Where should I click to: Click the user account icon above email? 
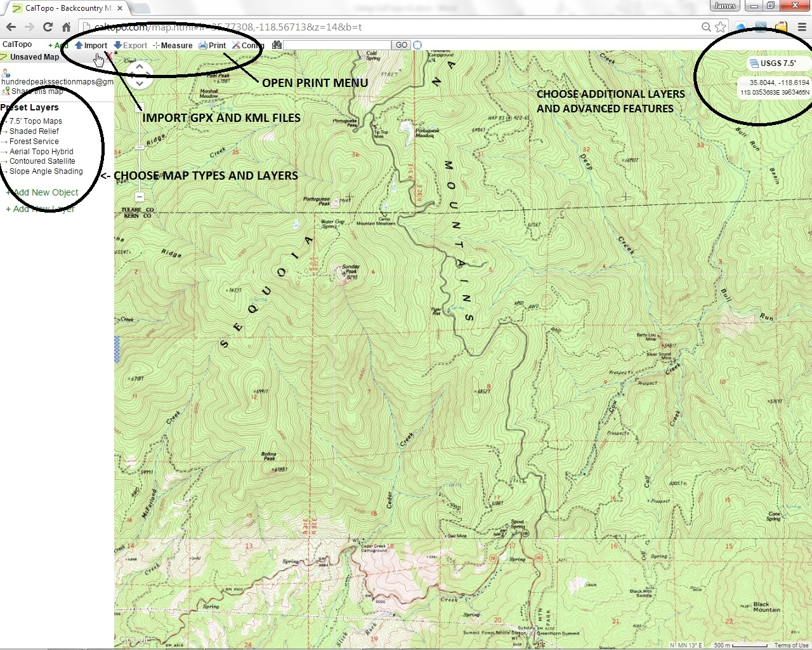tap(5, 74)
